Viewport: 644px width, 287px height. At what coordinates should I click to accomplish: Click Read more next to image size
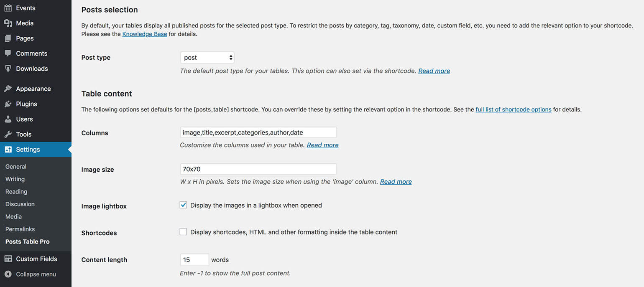396,181
